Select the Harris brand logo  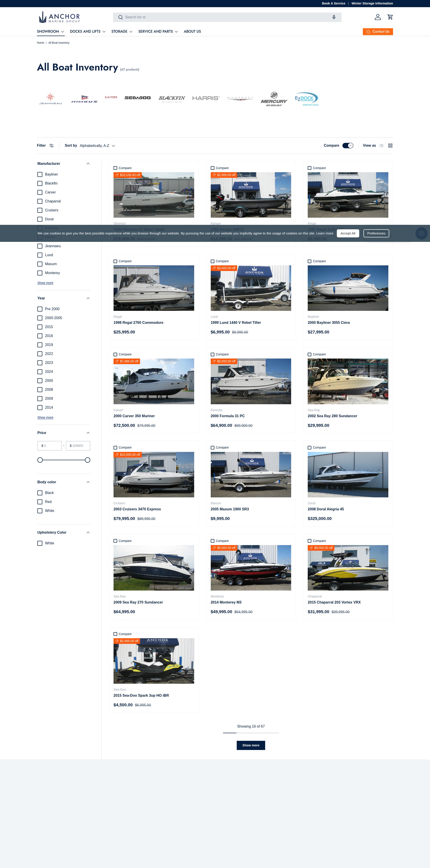[x=206, y=98]
